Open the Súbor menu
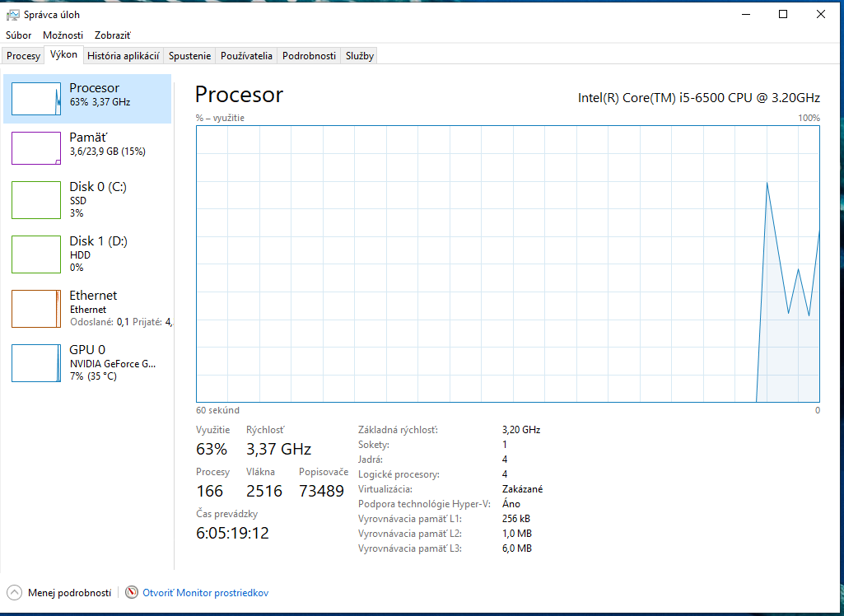This screenshot has width=844, height=616. pos(18,35)
